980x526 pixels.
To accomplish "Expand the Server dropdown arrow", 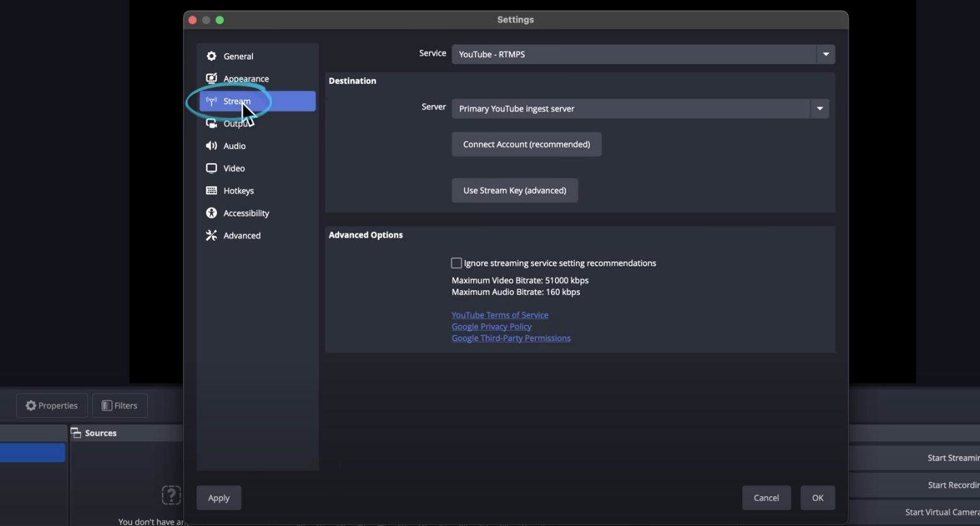I will (820, 108).
